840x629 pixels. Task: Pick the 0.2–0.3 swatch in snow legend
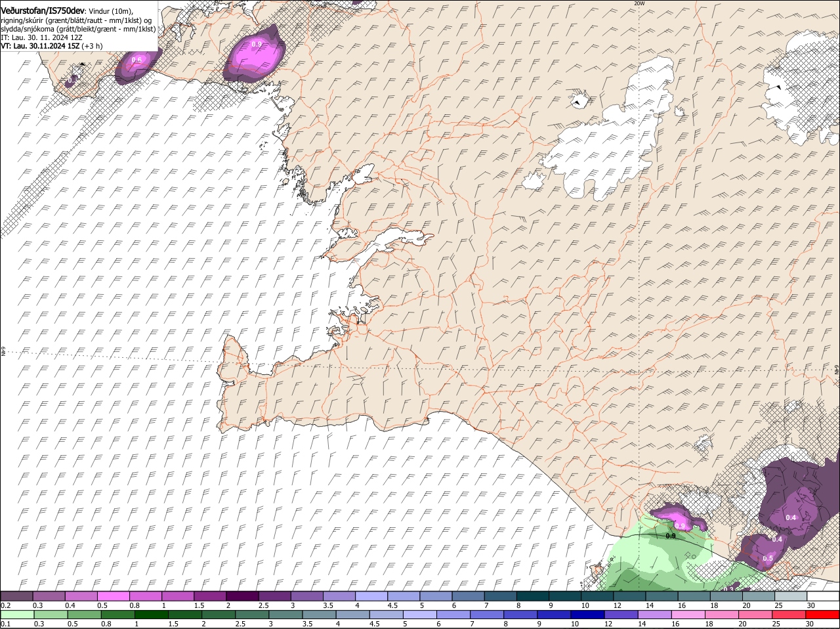tap(16, 596)
